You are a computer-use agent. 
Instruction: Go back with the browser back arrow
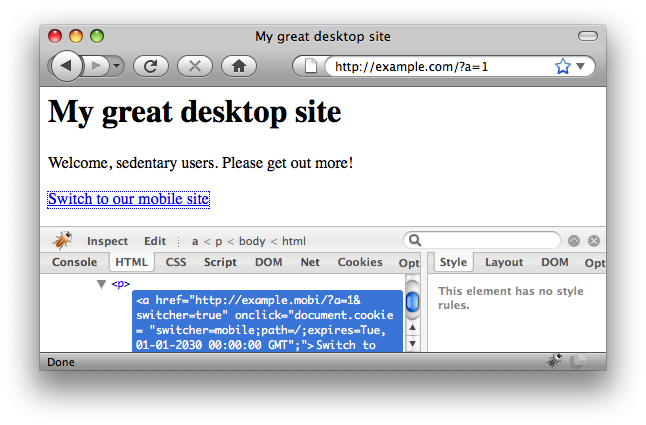coord(66,65)
